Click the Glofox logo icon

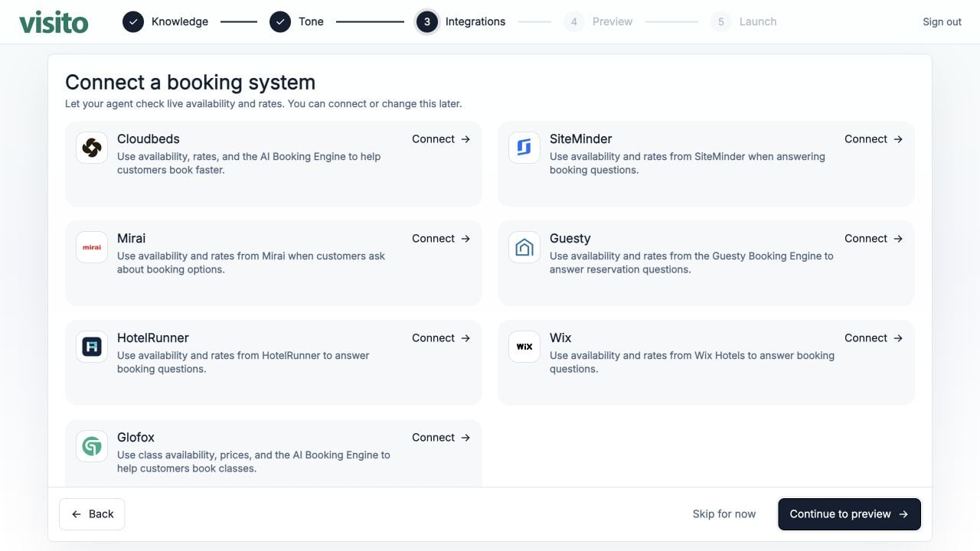[x=92, y=446]
